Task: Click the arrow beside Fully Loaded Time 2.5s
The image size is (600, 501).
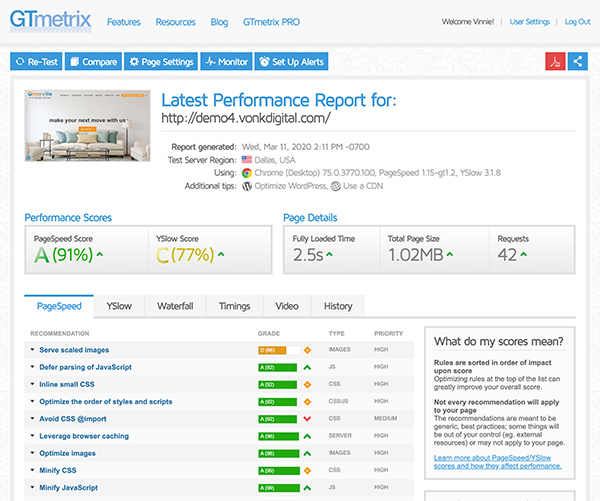Action: [x=329, y=254]
